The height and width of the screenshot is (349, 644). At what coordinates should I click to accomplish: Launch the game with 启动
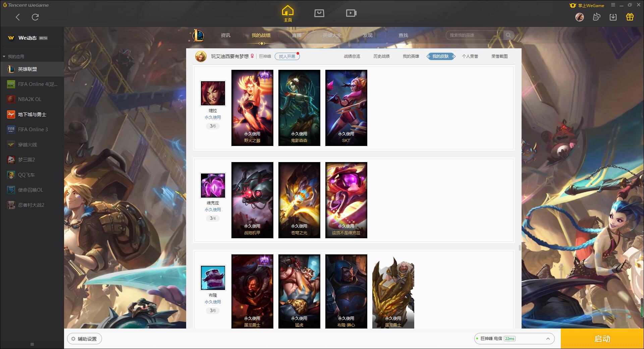tap(602, 339)
